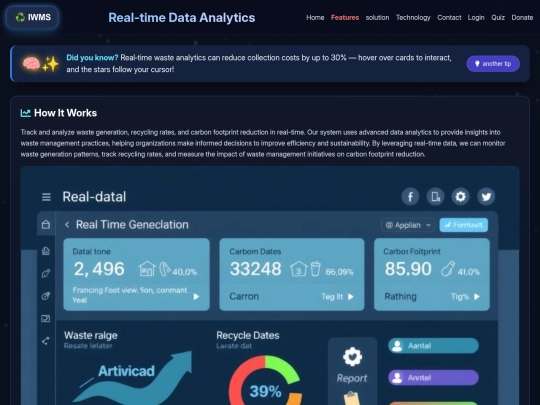540x405 pixels.
Task: Click the target icon in dashboard sidebar
Action: [45, 296]
